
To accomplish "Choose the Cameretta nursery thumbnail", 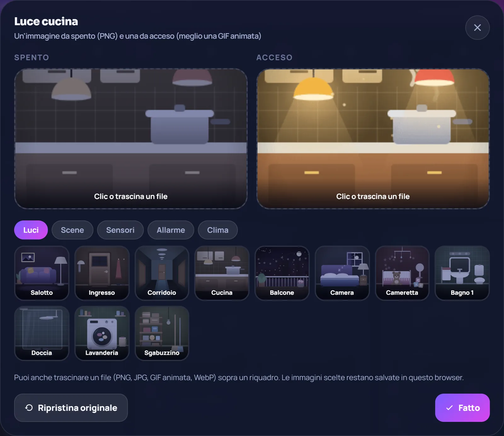I will [402, 273].
